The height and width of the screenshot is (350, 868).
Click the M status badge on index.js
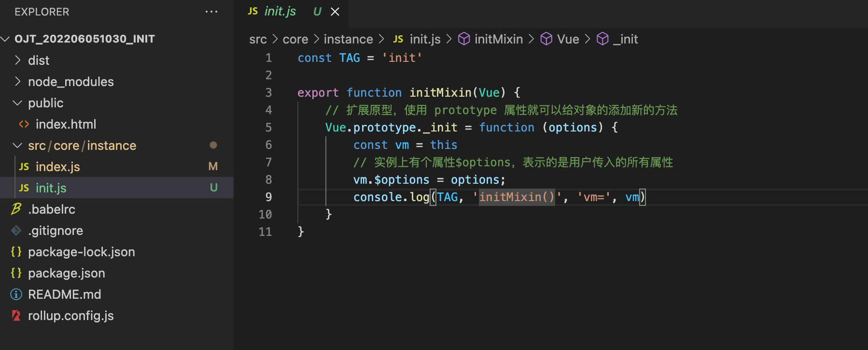[213, 166]
